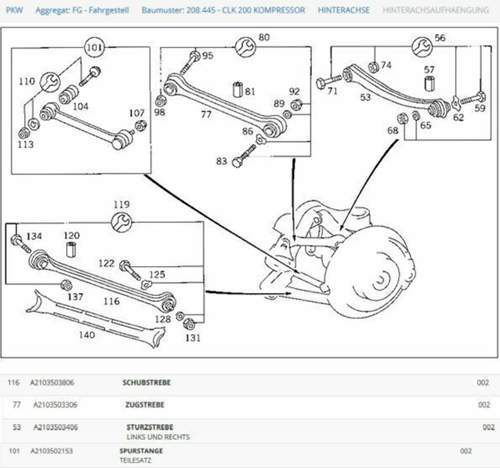
Task: Click position number 77 in parts list
Action: 17,405
